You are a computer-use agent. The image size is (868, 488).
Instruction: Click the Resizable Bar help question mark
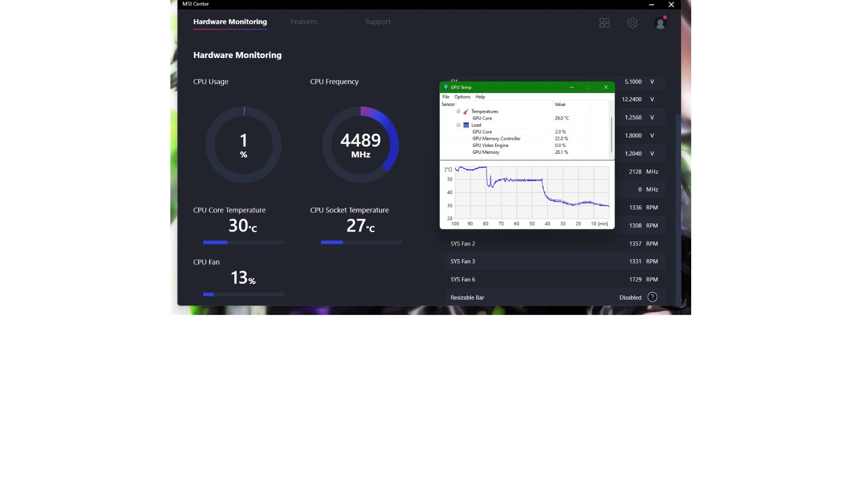(652, 297)
